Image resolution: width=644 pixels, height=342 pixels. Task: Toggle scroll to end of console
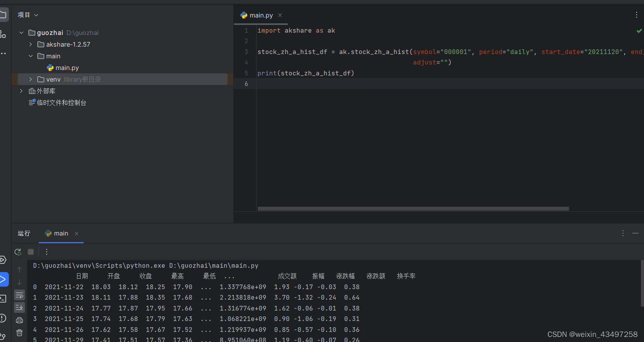(x=19, y=307)
